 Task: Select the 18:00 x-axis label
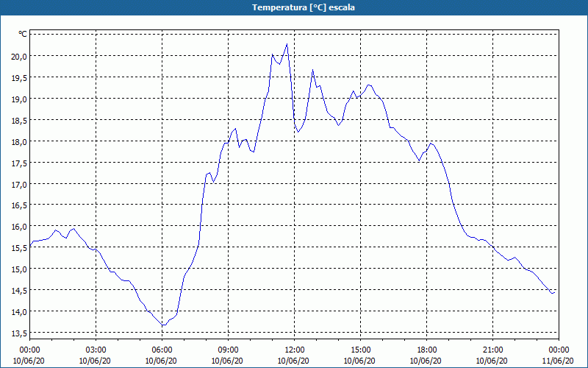pyautogui.click(x=426, y=350)
